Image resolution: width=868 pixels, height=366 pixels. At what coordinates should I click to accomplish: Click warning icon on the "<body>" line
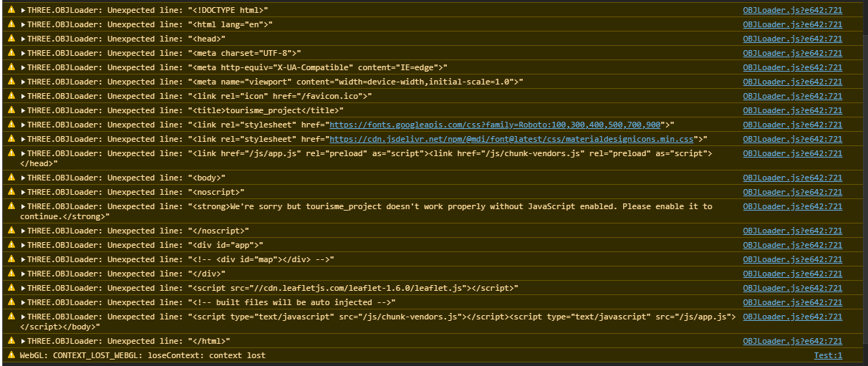coord(11,178)
